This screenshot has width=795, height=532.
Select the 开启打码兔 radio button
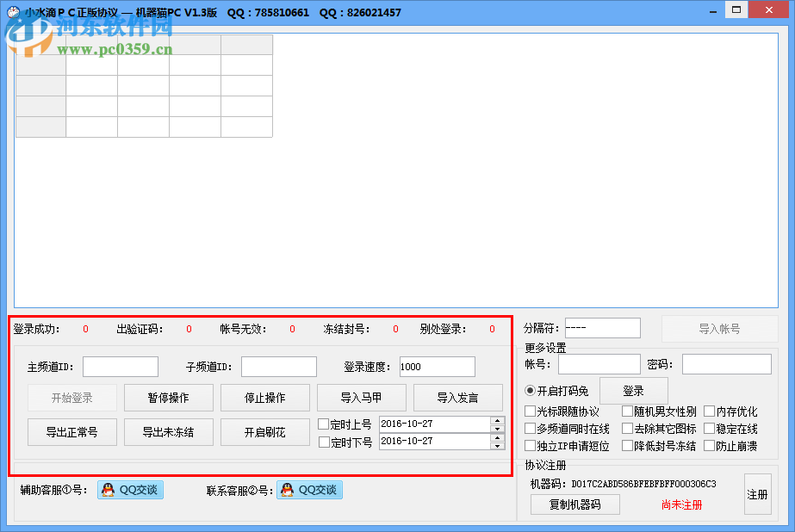pos(528,390)
